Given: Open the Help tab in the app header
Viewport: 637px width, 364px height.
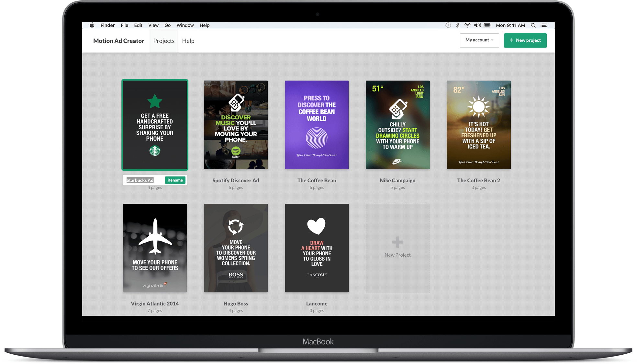Looking at the screenshot, I should coord(188,41).
